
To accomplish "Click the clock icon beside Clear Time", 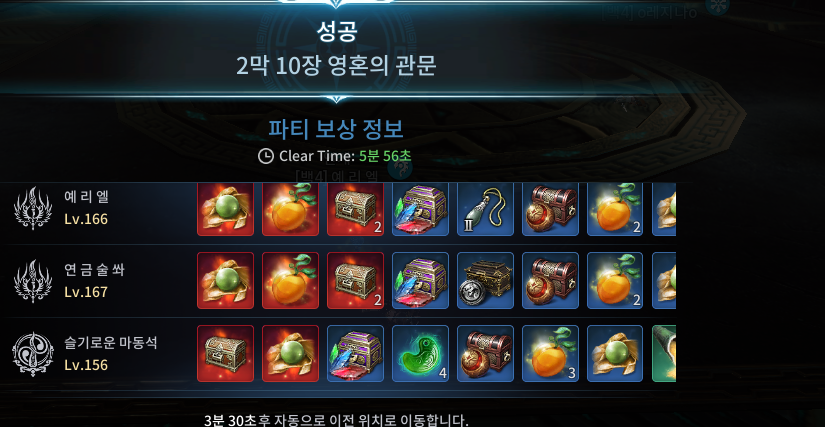I will pyautogui.click(x=266, y=156).
